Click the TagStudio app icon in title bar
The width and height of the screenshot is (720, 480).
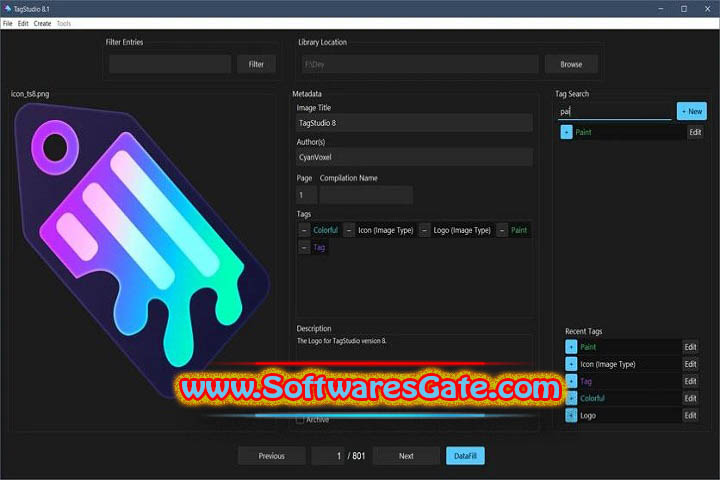coord(7,9)
